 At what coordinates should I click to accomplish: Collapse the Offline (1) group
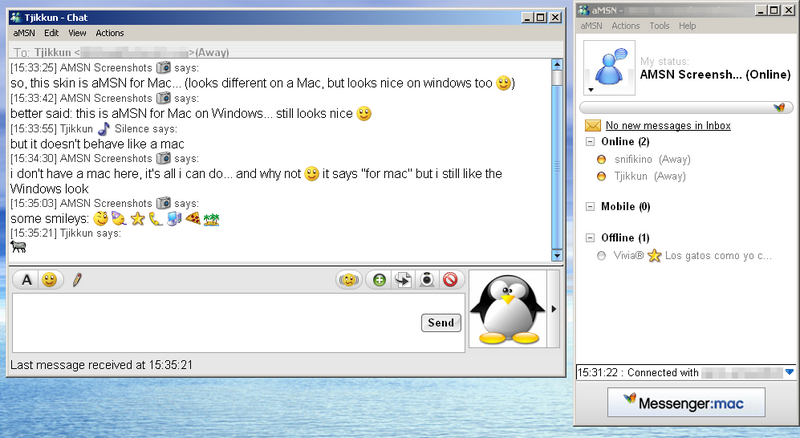(591, 237)
